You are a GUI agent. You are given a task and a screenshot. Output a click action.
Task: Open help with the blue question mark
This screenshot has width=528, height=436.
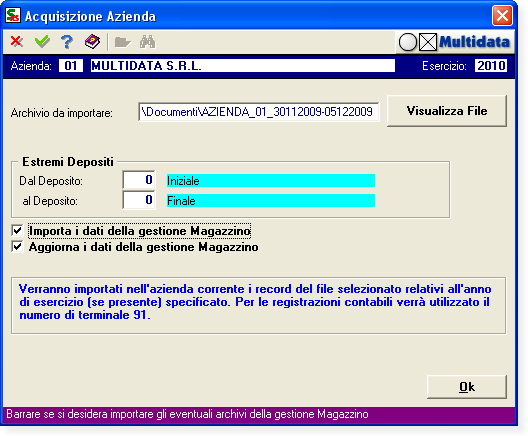tap(67, 42)
